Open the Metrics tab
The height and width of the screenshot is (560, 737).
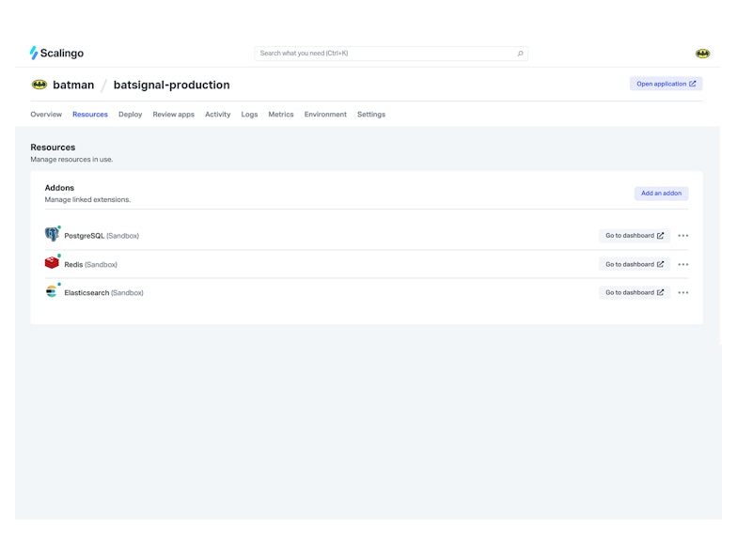pos(280,115)
